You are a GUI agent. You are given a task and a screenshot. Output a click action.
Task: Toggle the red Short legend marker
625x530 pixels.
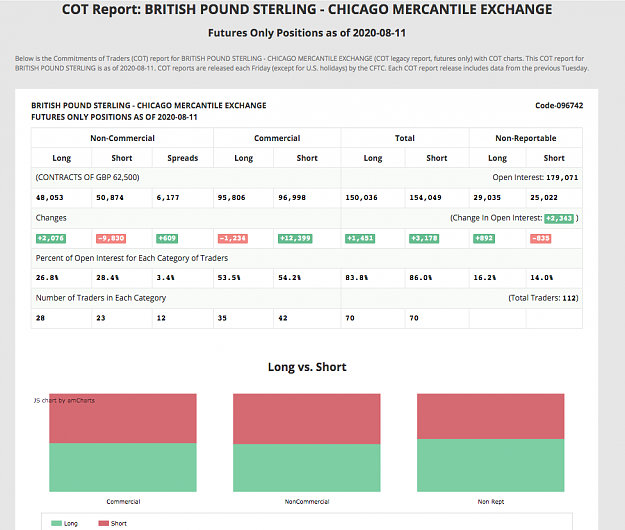[x=103, y=523]
